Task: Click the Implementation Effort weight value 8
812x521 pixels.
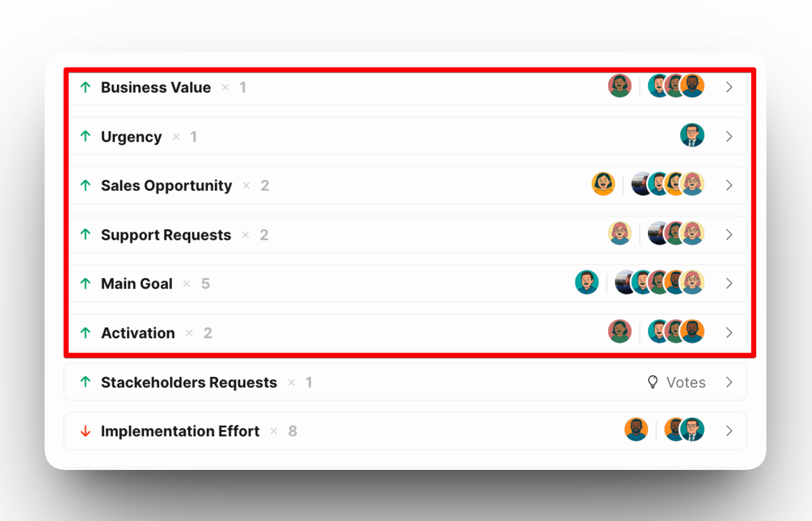Action: coord(293,431)
